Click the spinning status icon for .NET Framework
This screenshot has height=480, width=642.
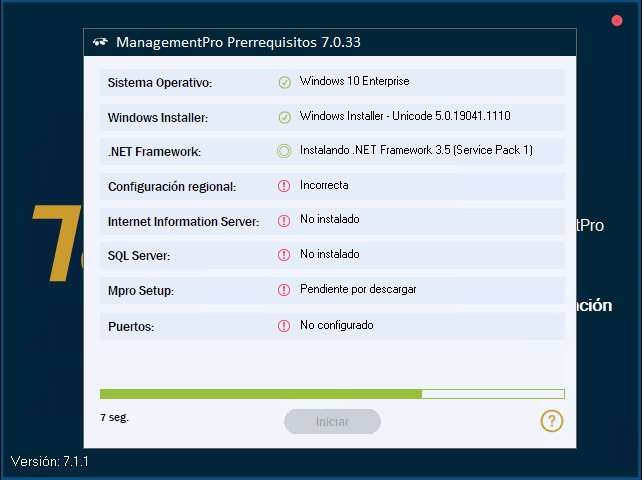(284, 151)
